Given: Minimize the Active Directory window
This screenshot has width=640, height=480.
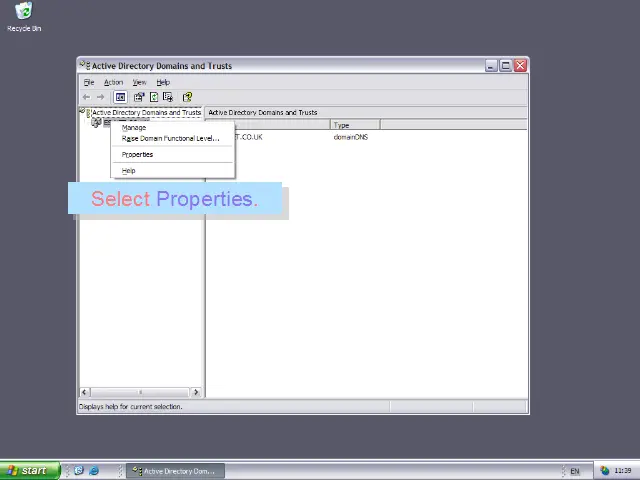Looking at the screenshot, I should [491, 65].
